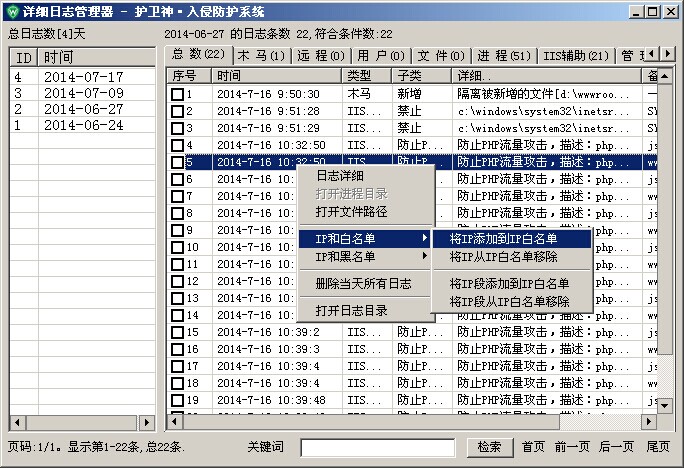Click the 详细.. column header

[x=547, y=76]
